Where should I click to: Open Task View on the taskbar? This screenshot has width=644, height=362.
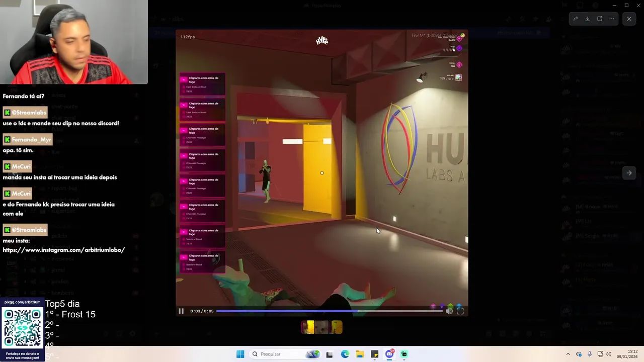click(330, 354)
